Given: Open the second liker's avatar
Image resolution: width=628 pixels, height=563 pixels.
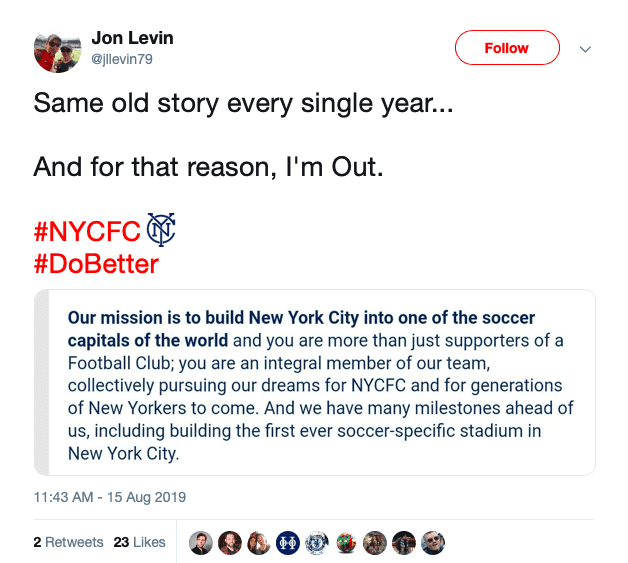Looking at the screenshot, I should coord(230,543).
